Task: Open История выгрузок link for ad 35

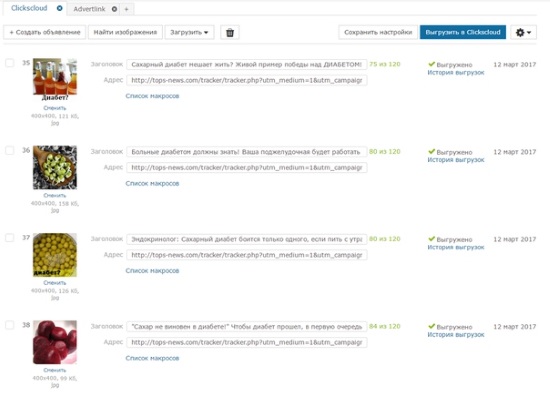Action: point(456,73)
